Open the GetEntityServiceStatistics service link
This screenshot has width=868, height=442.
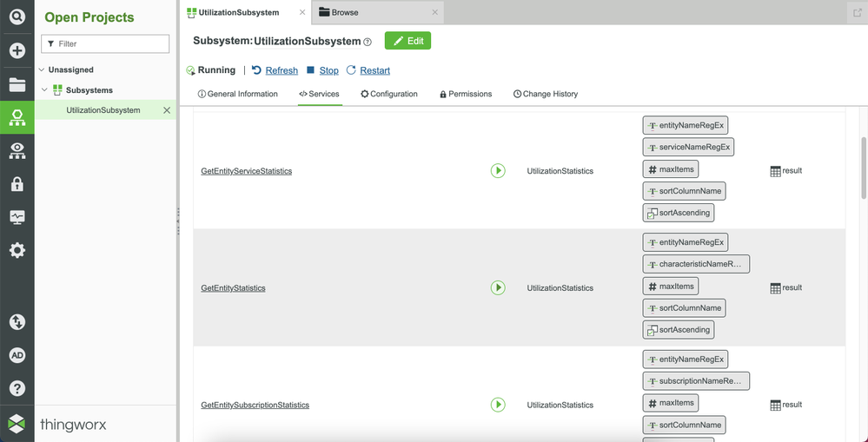[x=247, y=171]
